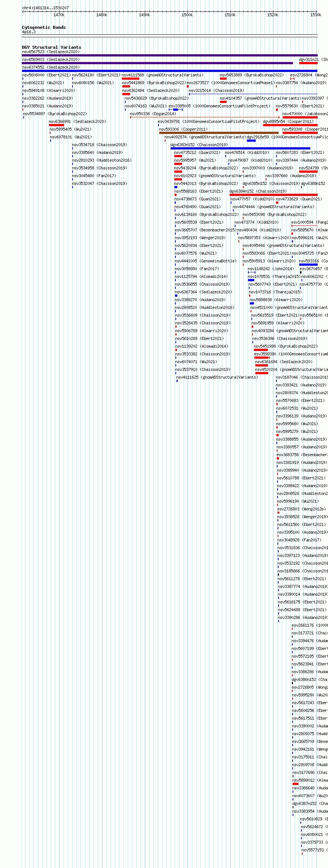Click nsv4111625 (gnomADStructuralVariants) label

point(217,377)
